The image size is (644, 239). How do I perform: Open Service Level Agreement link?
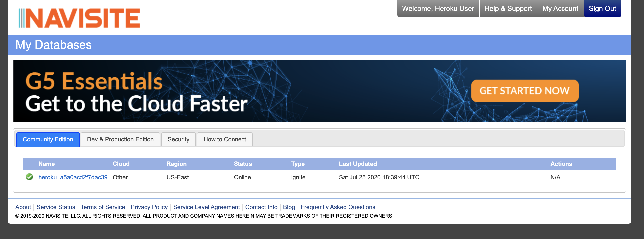pos(207,207)
